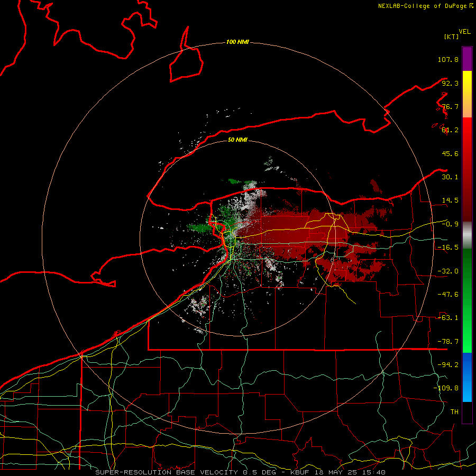This screenshot has height=476, width=476.
Task: Click the -32.0 velocity scale value
Action: pyautogui.click(x=448, y=271)
